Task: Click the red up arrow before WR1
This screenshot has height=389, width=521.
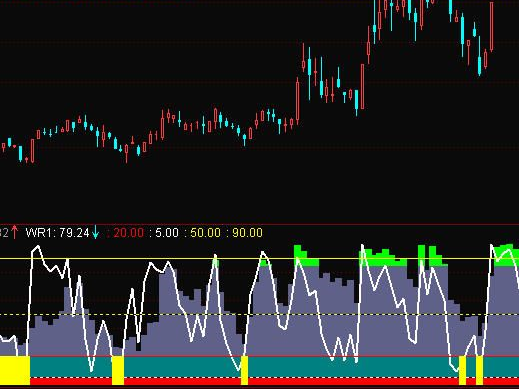Action: click(x=14, y=232)
